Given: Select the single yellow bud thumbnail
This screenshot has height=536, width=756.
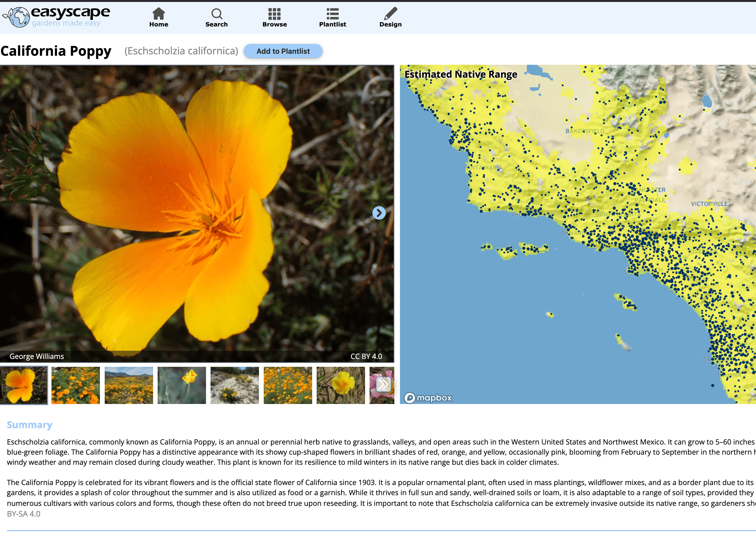Looking at the screenshot, I should click(182, 385).
